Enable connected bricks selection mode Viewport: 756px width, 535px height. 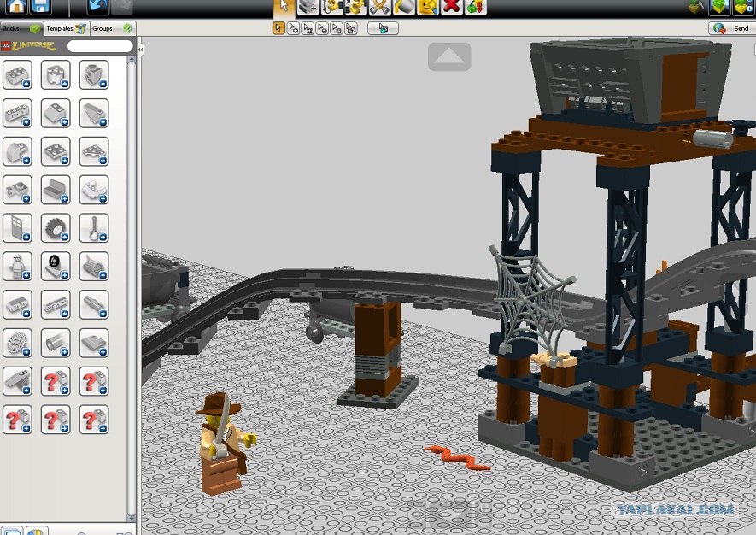coord(308,28)
